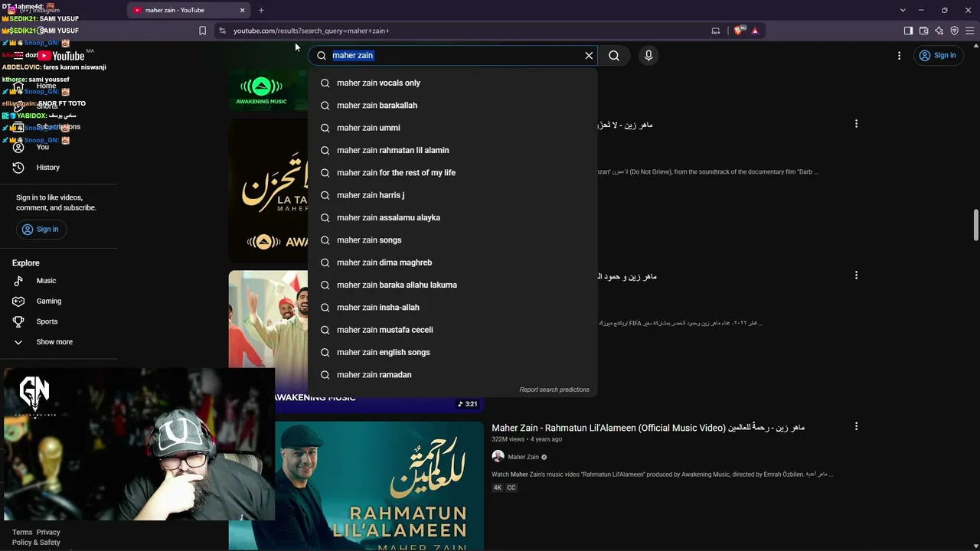Select suggestion "maher zain english songs"
Viewport: 980px width, 551px height.
[x=452, y=352]
